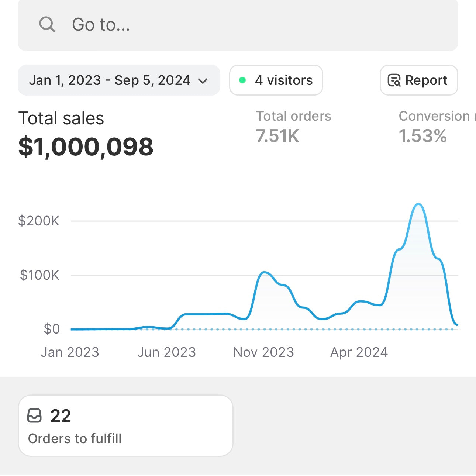Click the green live visitors dot
476x476 pixels.
(x=242, y=80)
